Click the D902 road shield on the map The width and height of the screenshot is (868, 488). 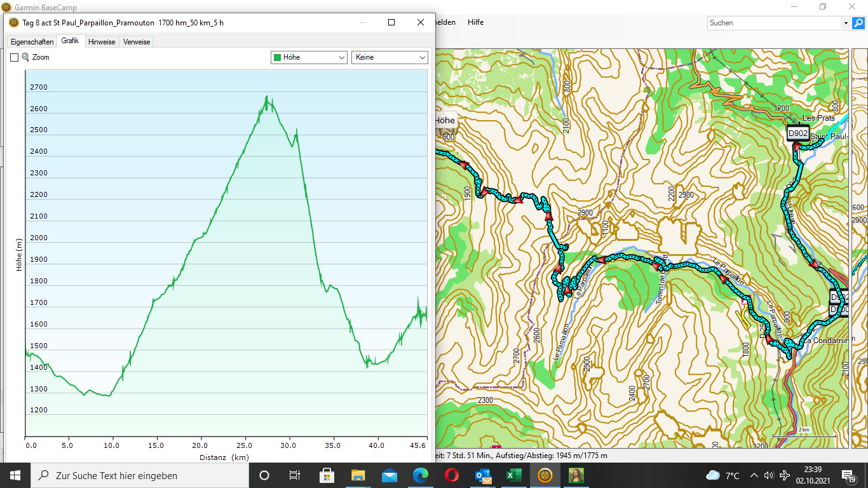[797, 133]
